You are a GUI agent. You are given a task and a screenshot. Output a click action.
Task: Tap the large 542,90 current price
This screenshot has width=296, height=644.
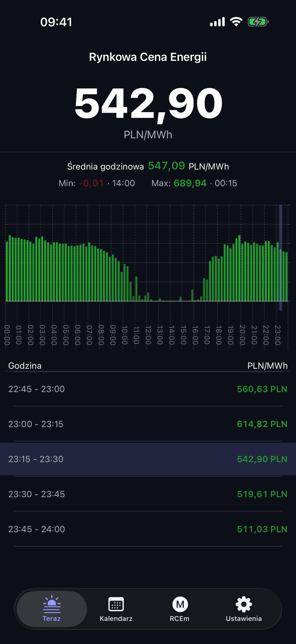click(148, 104)
